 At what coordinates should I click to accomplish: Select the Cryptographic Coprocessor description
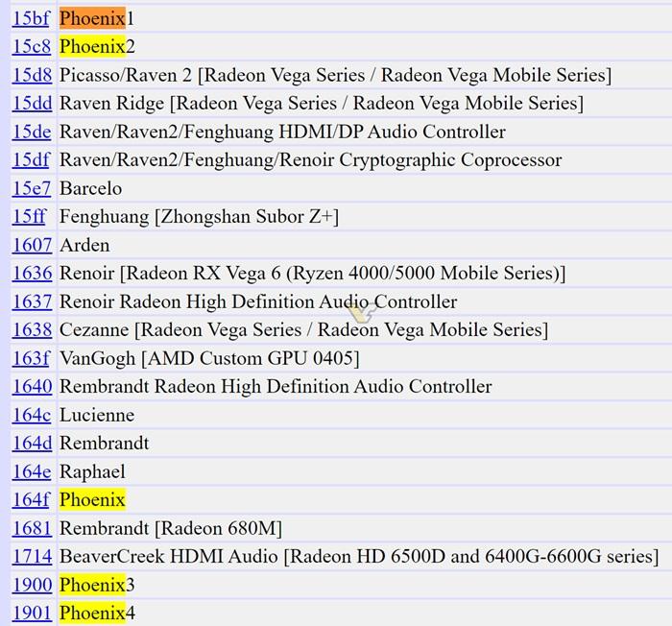(311, 159)
